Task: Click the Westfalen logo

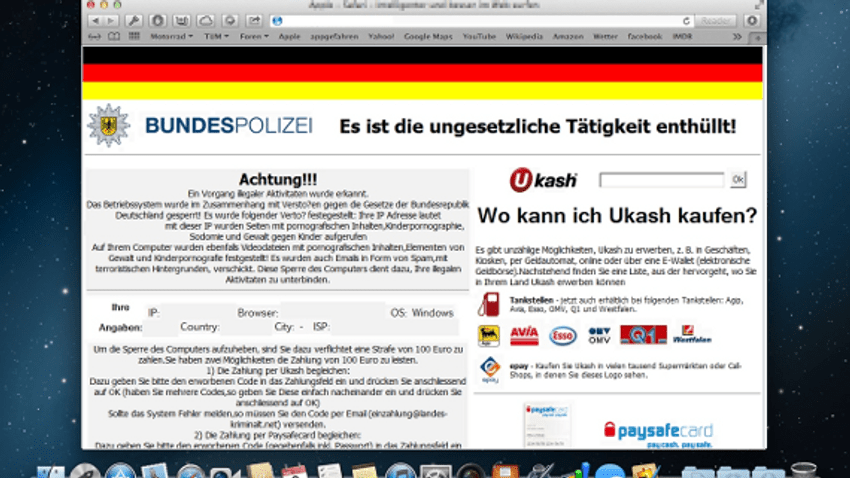Action: 692,334
